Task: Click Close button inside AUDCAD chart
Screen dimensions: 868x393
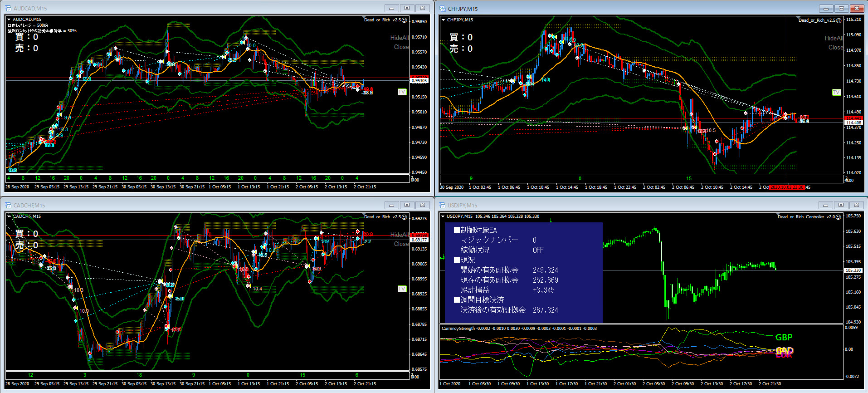Action: [x=401, y=47]
